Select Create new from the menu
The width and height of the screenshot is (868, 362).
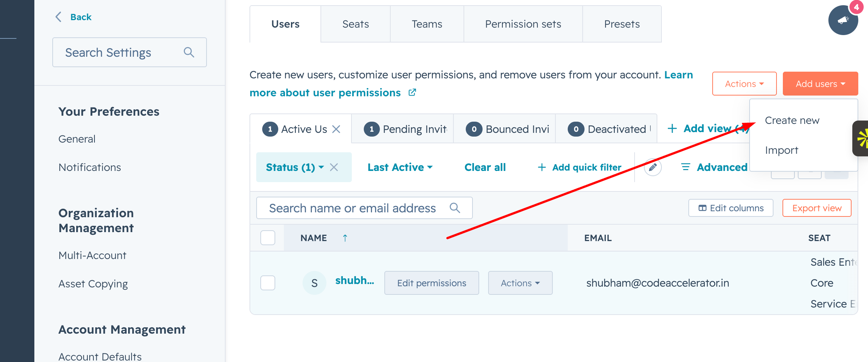point(792,120)
